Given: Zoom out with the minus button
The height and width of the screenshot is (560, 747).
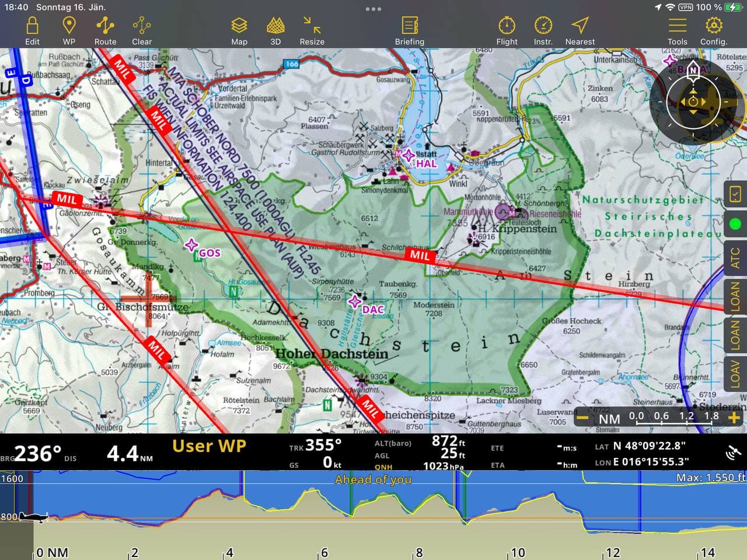Looking at the screenshot, I should click(582, 418).
